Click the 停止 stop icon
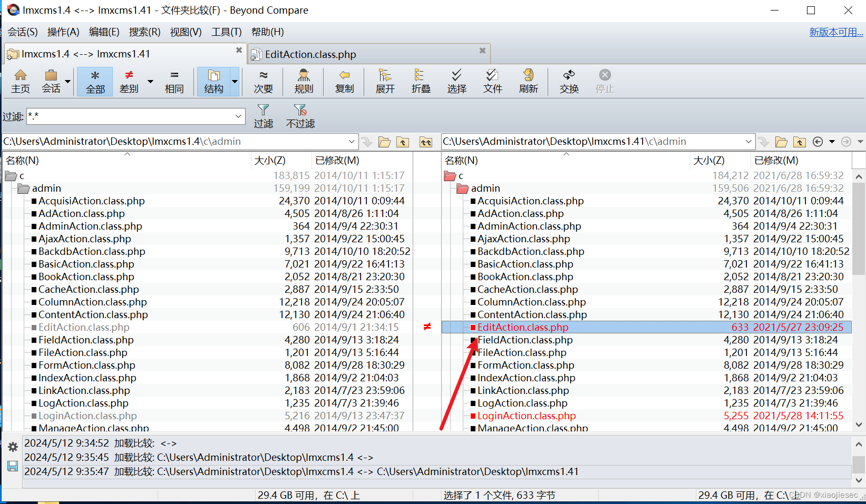The height and width of the screenshot is (504, 866). tap(604, 81)
